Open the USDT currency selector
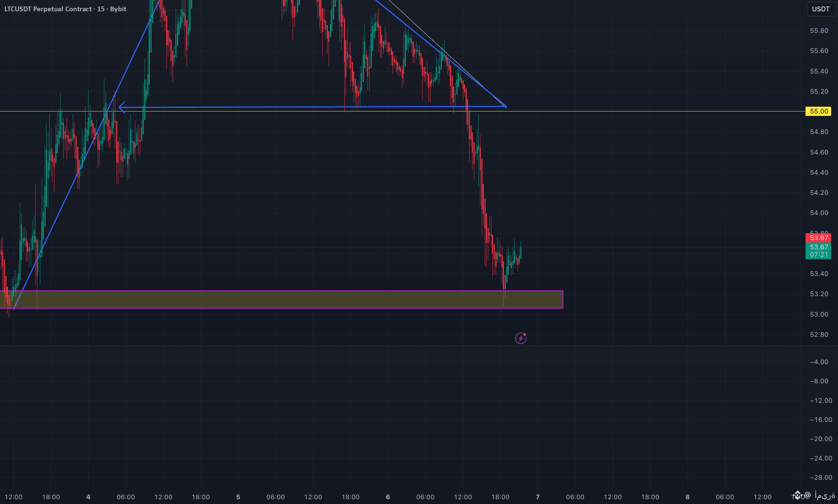 tap(821, 9)
